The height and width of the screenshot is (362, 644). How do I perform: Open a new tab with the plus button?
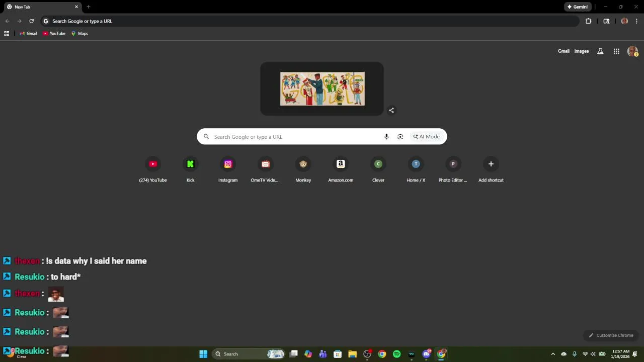(x=89, y=7)
